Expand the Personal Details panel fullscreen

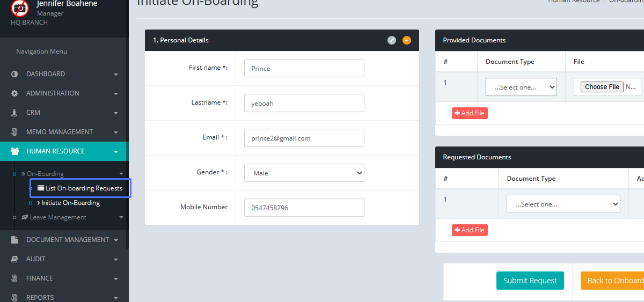[x=392, y=40]
